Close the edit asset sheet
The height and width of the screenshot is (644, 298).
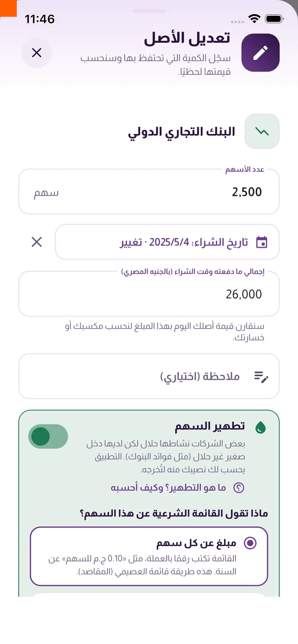(x=36, y=53)
